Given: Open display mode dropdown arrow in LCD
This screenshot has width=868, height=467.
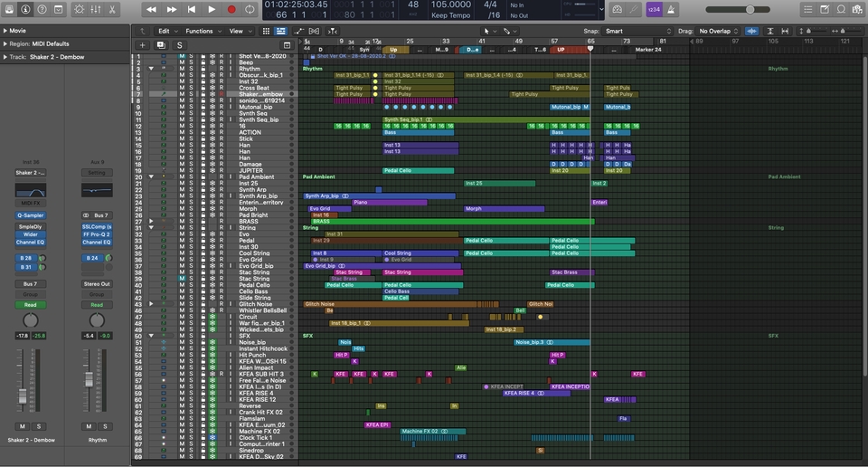Looking at the screenshot, I should point(602,9).
